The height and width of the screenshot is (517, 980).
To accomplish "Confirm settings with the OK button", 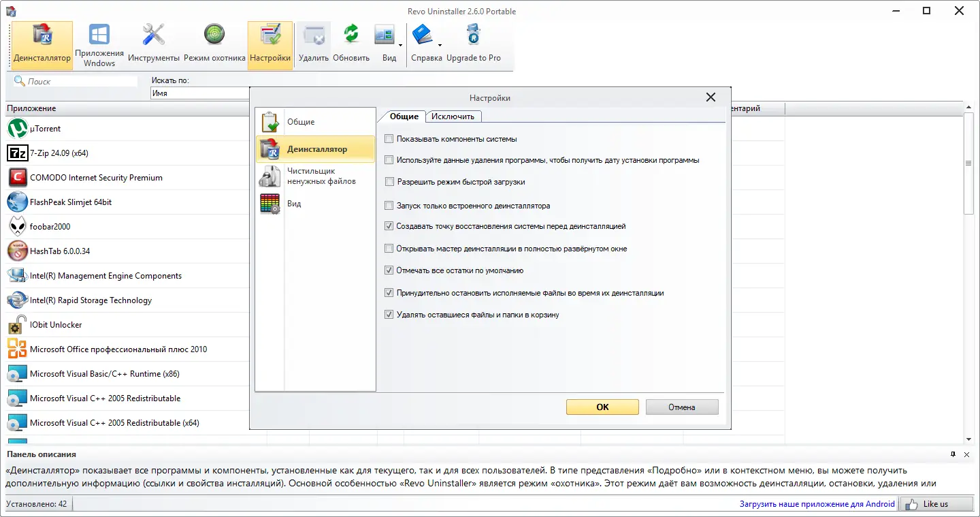I will point(602,407).
